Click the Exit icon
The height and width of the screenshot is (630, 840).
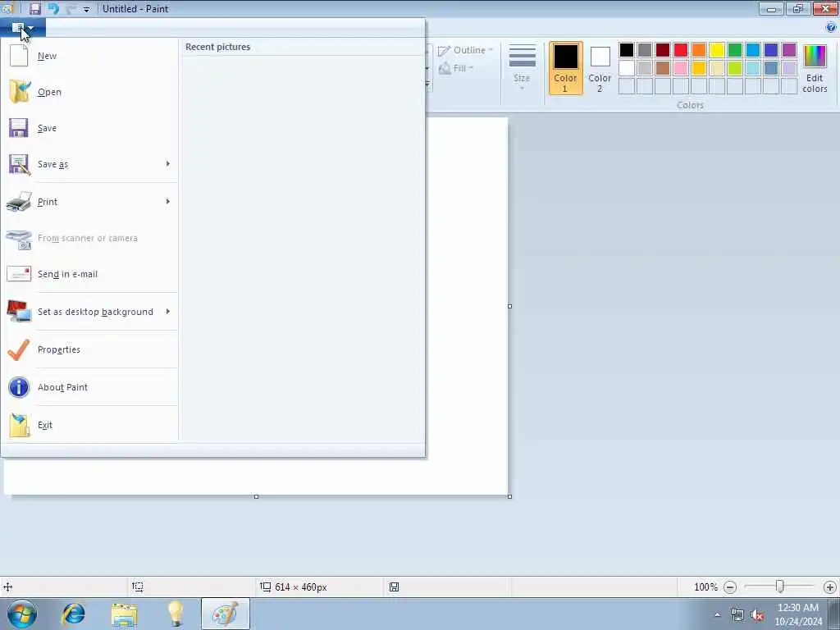(x=20, y=425)
